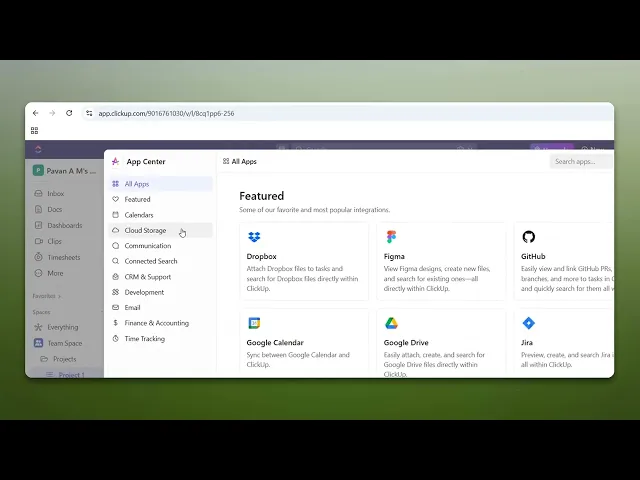Screen dimensions: 640x480
Task: Open Docs in the left sidebar
Action: click(55, 209)
